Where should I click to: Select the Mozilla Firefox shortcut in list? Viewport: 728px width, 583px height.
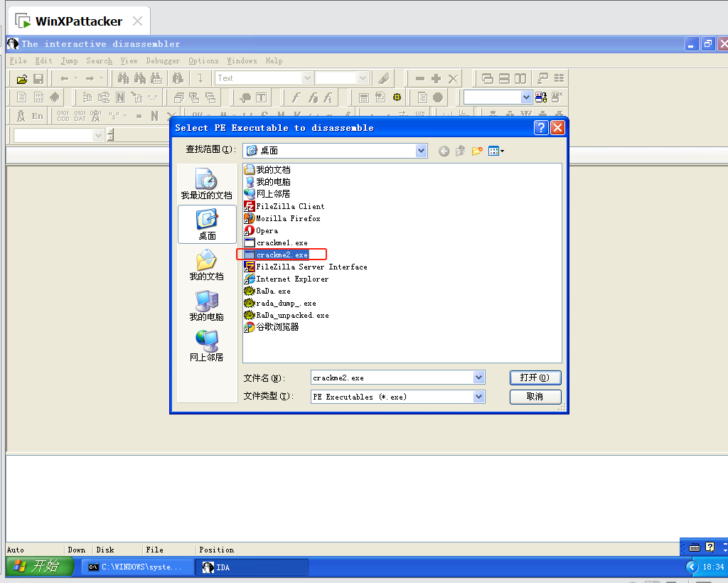click(282, 219)
